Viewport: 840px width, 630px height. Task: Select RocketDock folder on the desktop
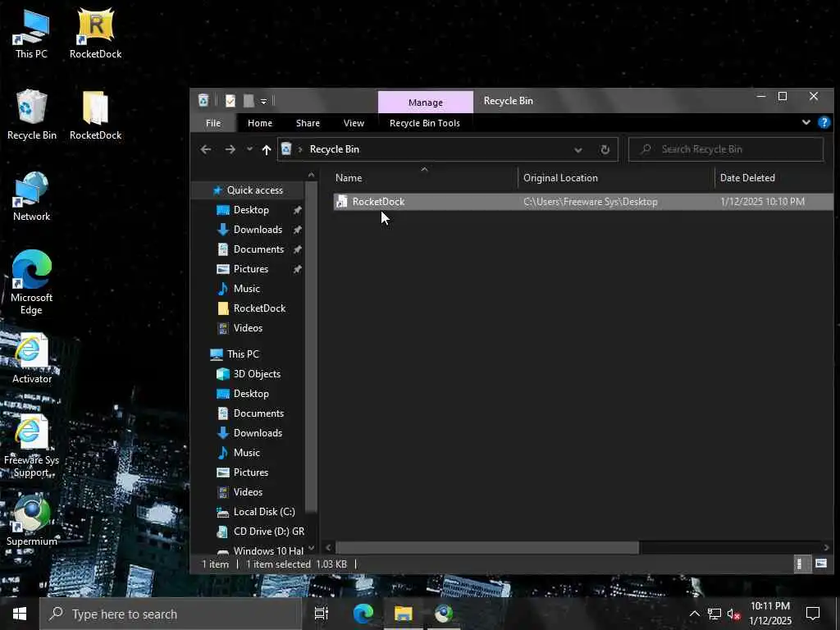tap(95, 115)
